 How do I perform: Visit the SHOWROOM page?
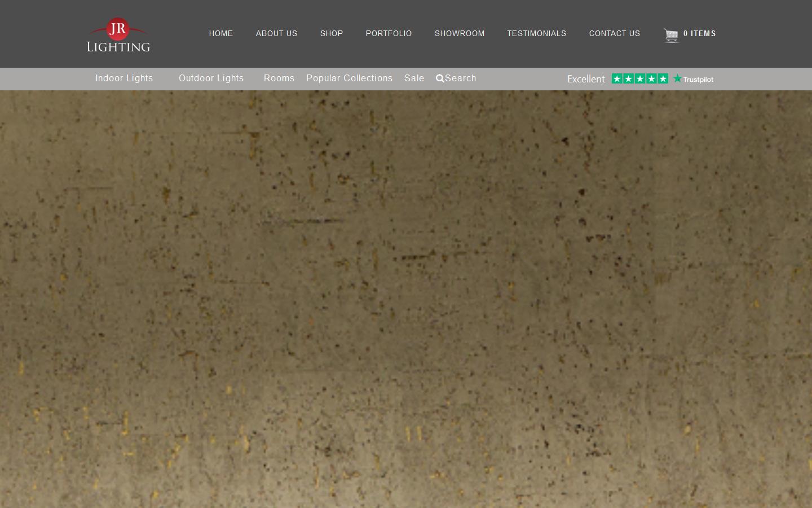(x=460, y=33)
